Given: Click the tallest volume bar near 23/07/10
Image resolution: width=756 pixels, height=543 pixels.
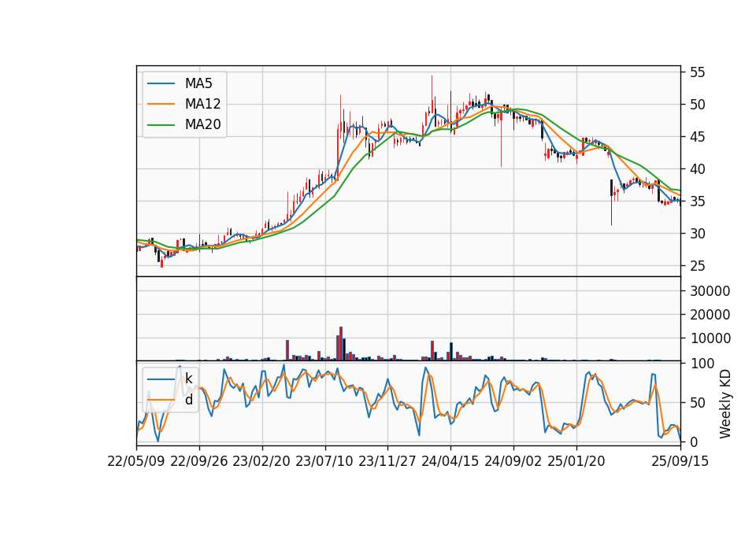Looking at the screenshot, I should point(341,344).
